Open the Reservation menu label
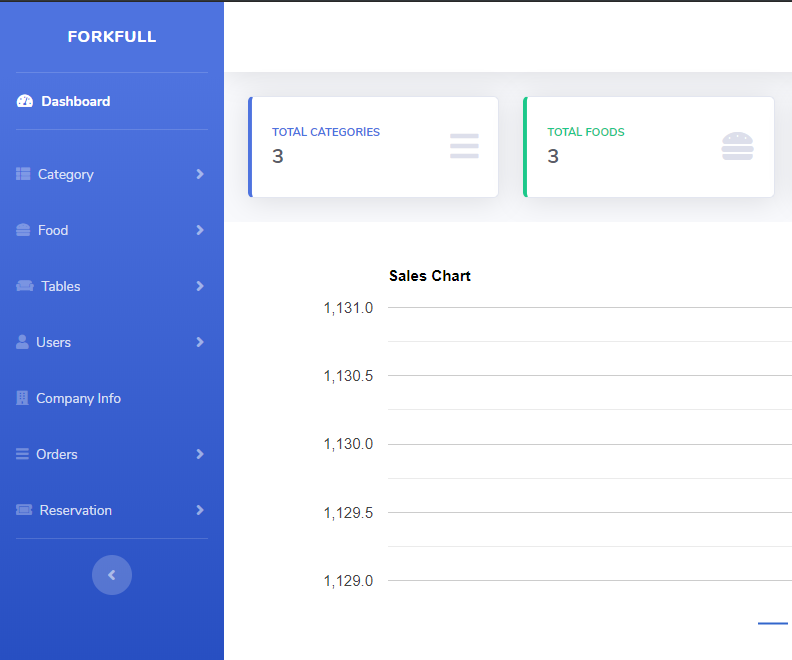Viewport: 792px width, 660px height. coord(76,511)
